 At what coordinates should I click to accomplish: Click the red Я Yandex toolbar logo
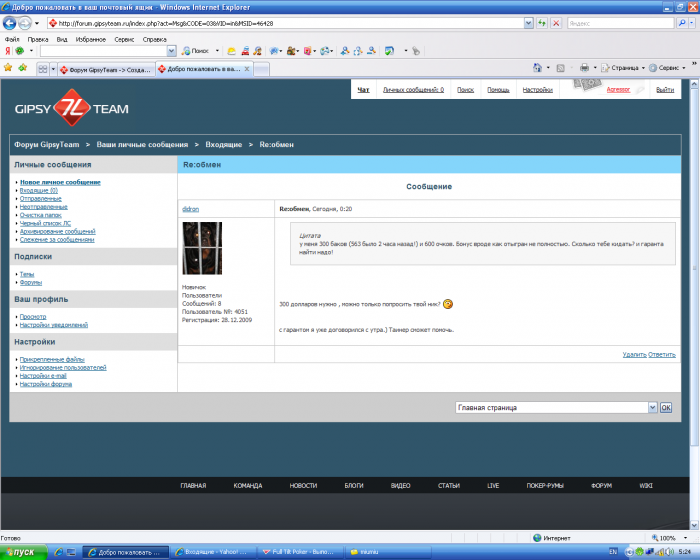click(x=8, y=51)
